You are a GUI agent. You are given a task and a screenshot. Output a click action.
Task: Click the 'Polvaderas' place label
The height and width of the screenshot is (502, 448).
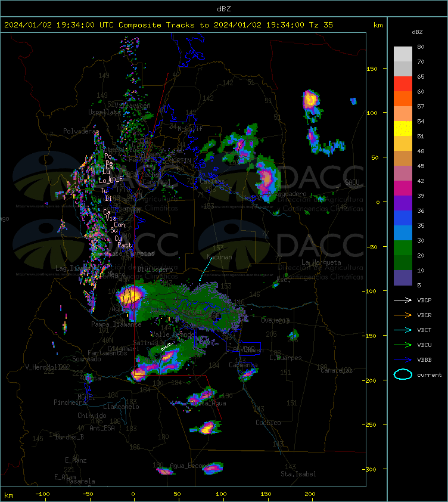[x=80, y=131]
